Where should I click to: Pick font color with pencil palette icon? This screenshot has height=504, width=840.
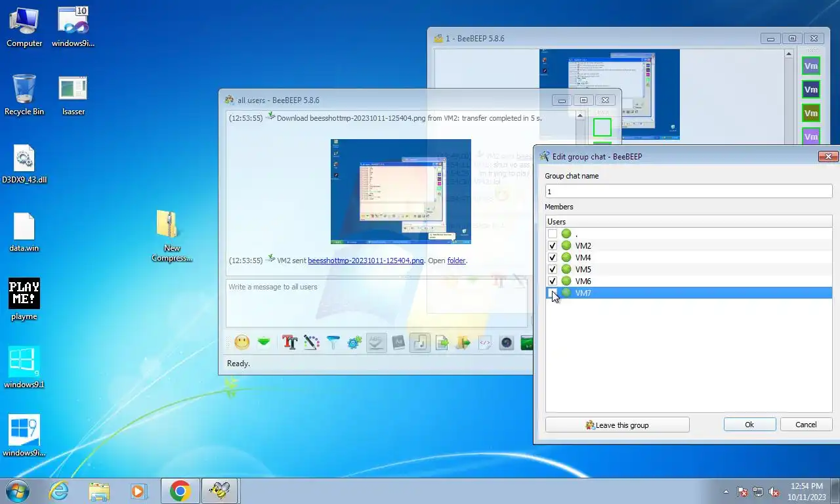[x=312, y=342]
